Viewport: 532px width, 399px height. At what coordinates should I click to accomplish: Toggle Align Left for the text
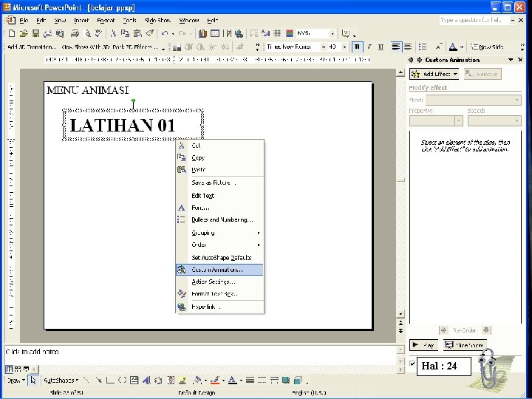coord(395,47)
